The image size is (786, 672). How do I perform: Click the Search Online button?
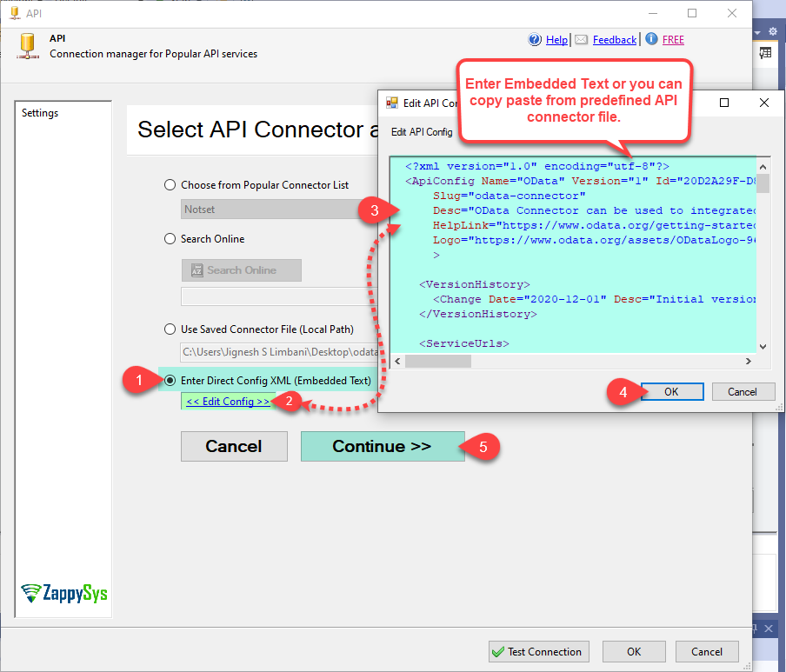241,270
